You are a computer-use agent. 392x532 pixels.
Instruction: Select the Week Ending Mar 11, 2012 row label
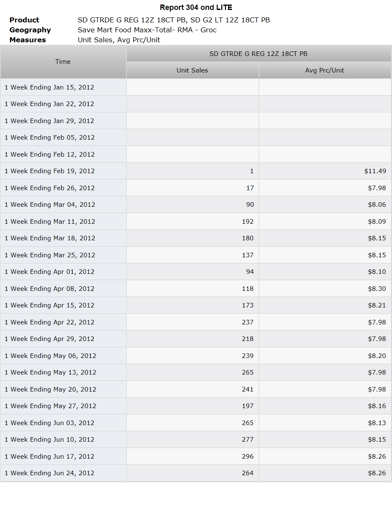click(x=50, y=221)
